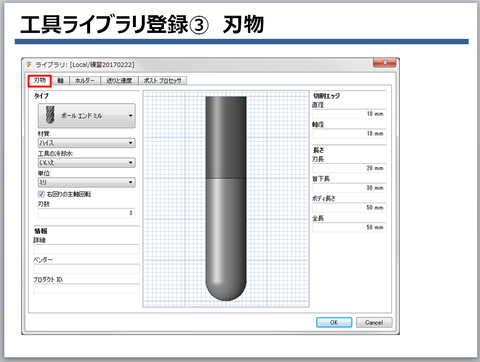Open the ホルダー tab
The image size is (480, 362).
tap(85, 81)
